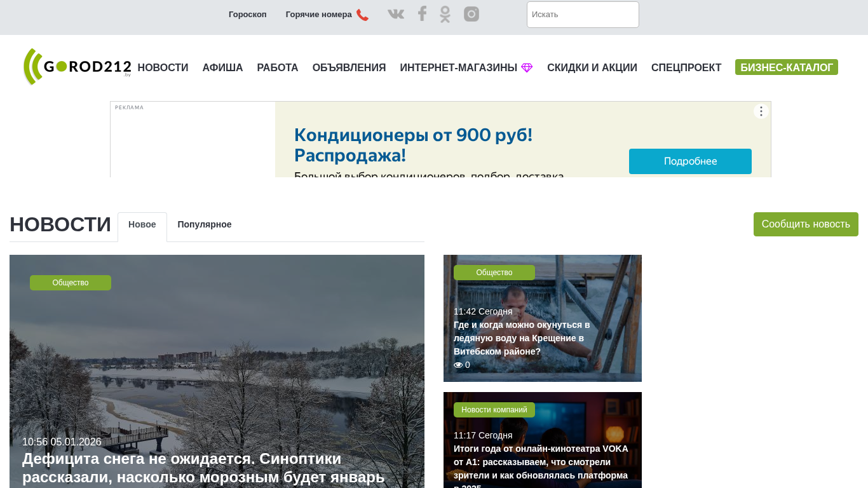Click the Gorod212 site logo

(x=78, y=67)
